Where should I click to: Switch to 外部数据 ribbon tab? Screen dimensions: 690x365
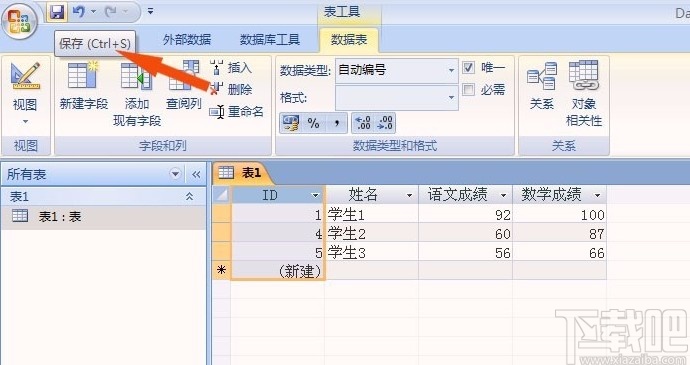point(187,40)
